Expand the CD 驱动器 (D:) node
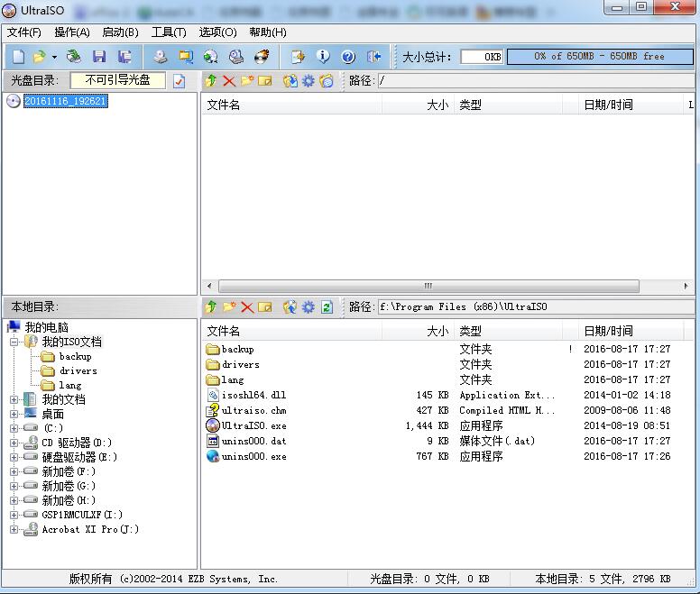The width and height of the screenshot is (700, 594). 14,443
